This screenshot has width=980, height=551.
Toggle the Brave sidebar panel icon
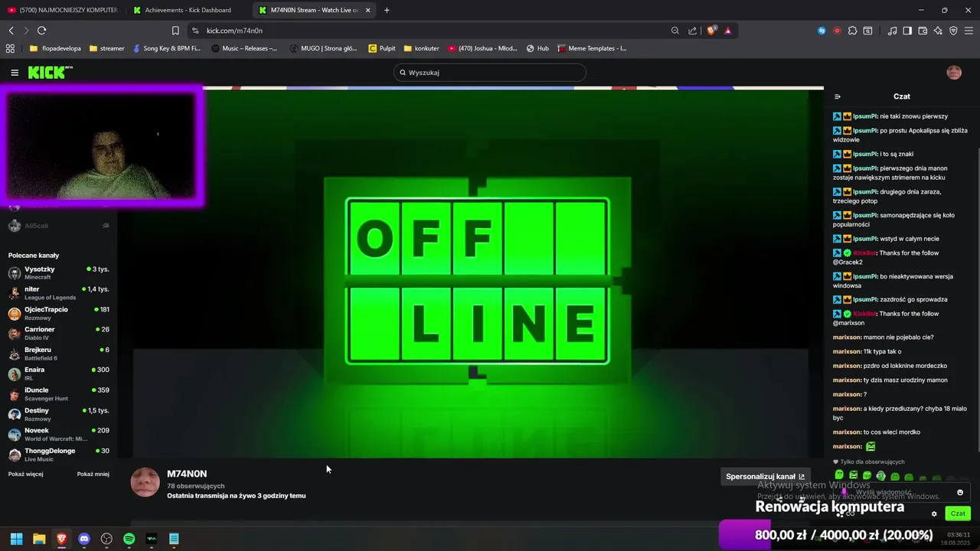(907, 31)
